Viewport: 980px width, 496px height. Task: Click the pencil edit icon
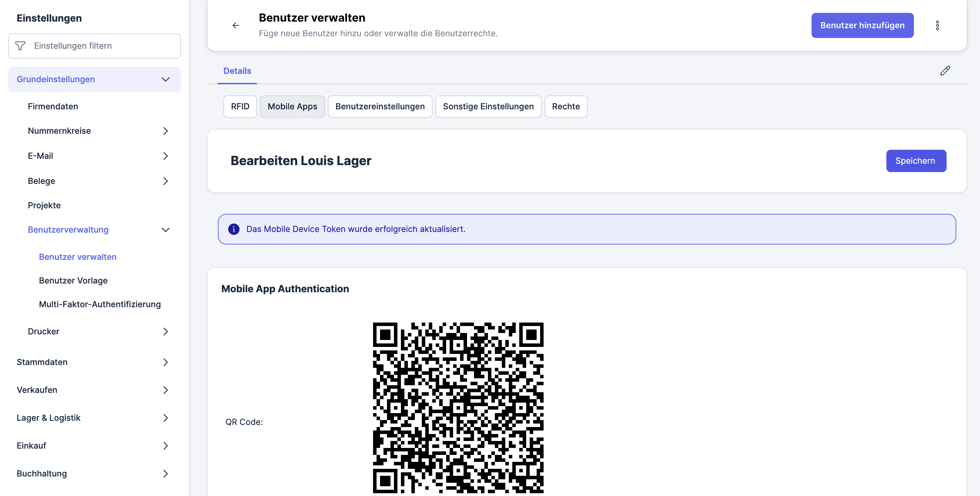(x=945, y=71)
